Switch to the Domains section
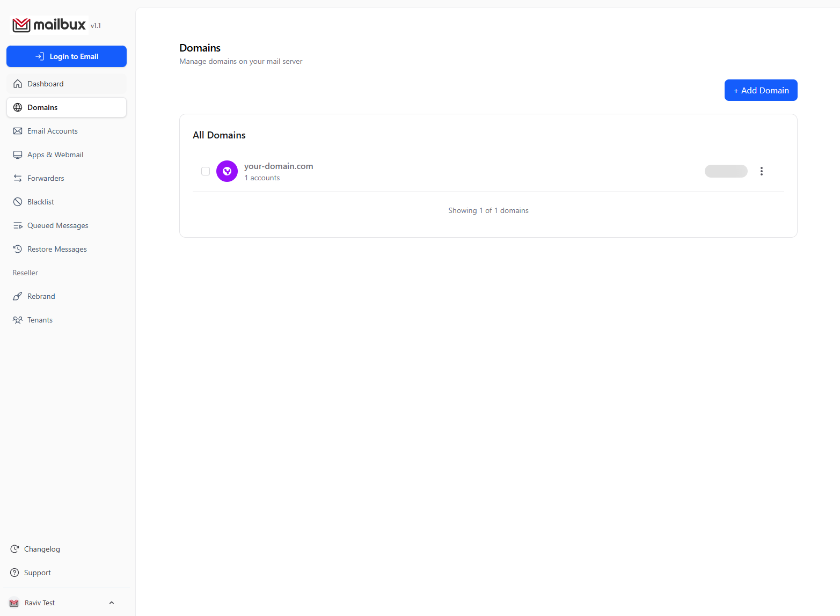 point(42,107)
